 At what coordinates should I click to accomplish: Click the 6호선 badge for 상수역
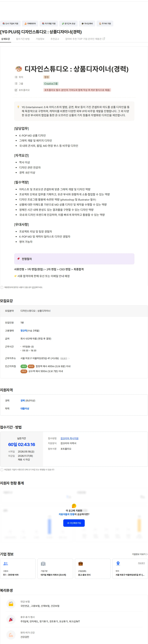[x=24, y=371]
